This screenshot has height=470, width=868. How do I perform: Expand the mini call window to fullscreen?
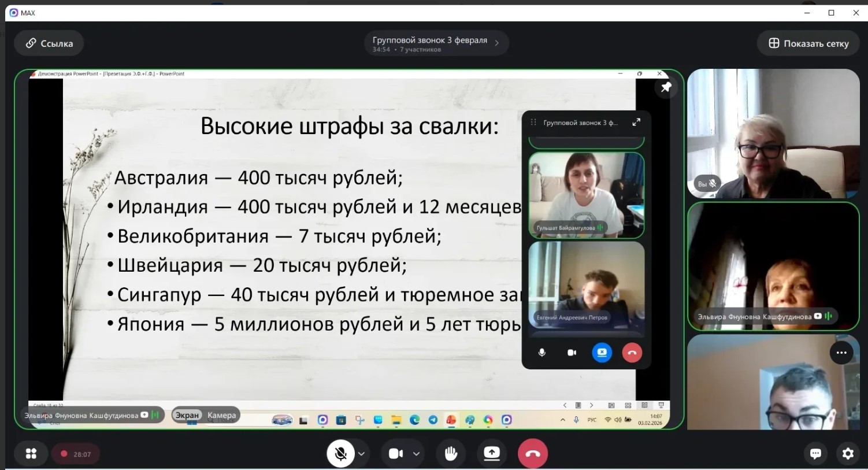point(636,122)
